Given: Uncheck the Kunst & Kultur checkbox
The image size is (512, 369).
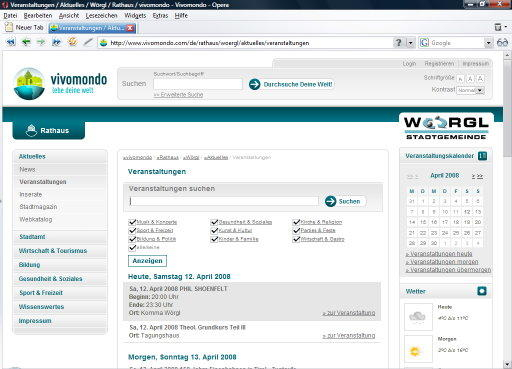Looking at the screenshot, I should (x=214, y=230).
